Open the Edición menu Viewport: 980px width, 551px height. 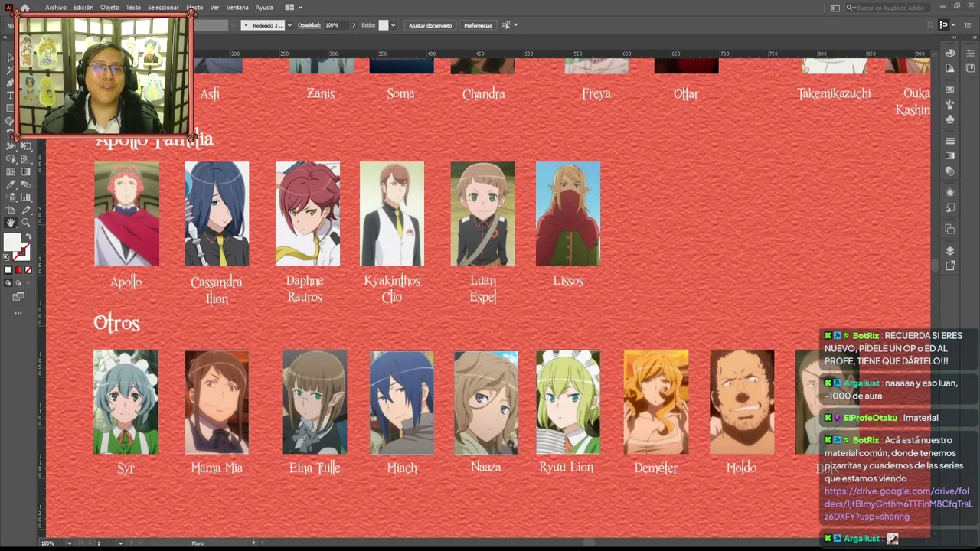coord(83,8)
